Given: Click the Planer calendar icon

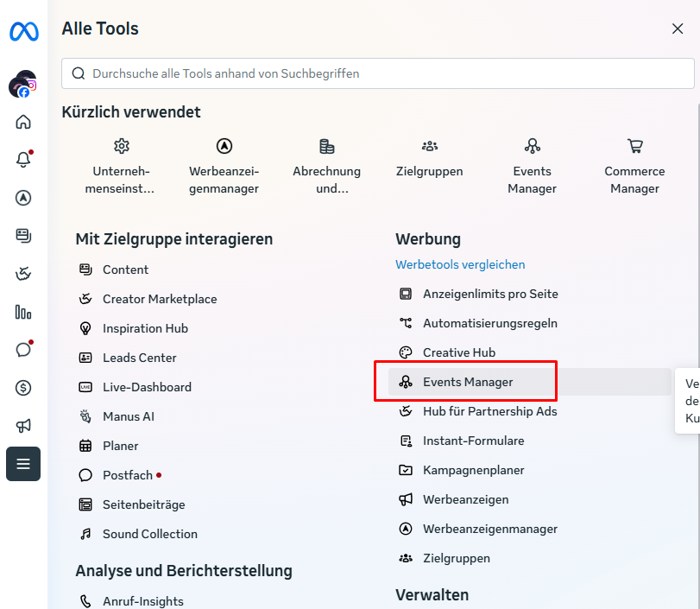Looking at the screenshot, I should click(85, 446).
